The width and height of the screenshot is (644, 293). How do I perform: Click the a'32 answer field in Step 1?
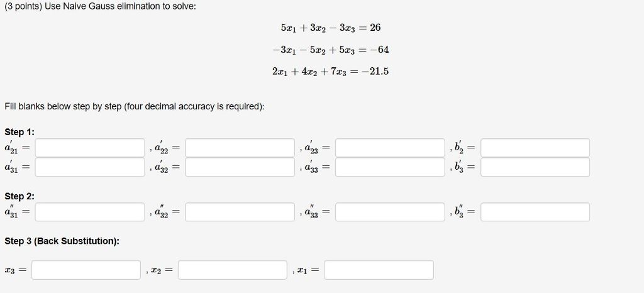coord(240,167)
